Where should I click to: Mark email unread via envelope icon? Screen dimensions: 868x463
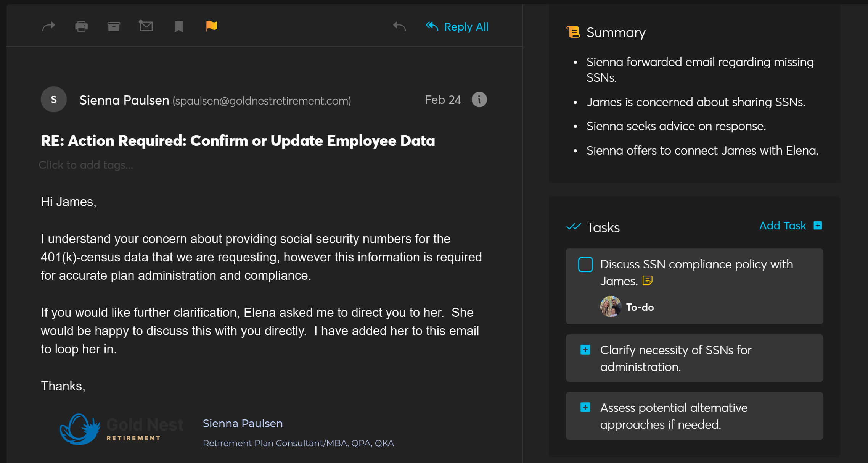click(146, 26)
